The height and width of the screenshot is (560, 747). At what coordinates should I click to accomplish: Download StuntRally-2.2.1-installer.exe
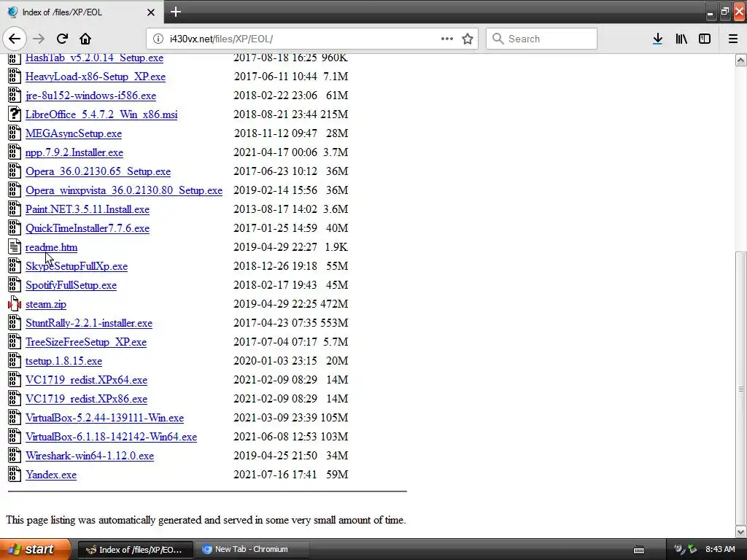click(x=88, y=323)
